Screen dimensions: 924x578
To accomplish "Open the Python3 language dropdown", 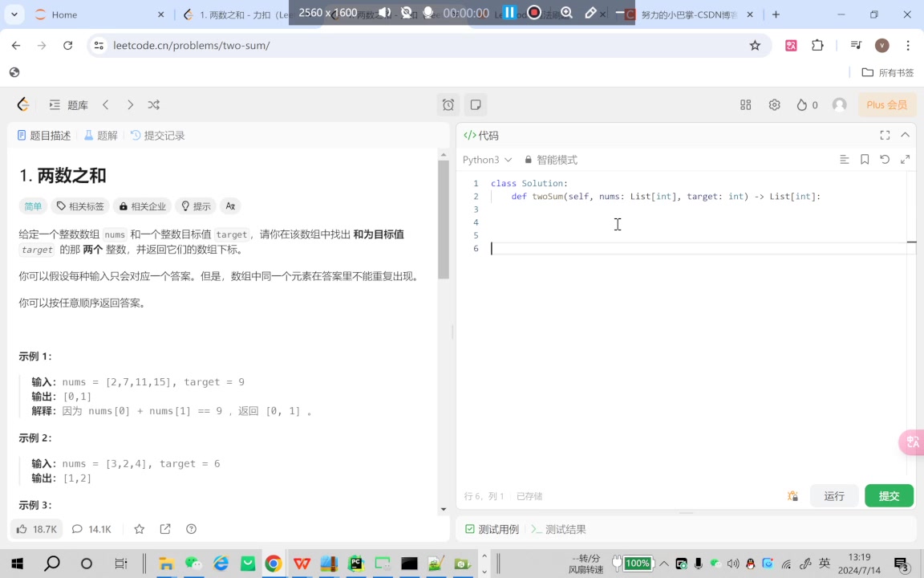I will coord(486,160).
